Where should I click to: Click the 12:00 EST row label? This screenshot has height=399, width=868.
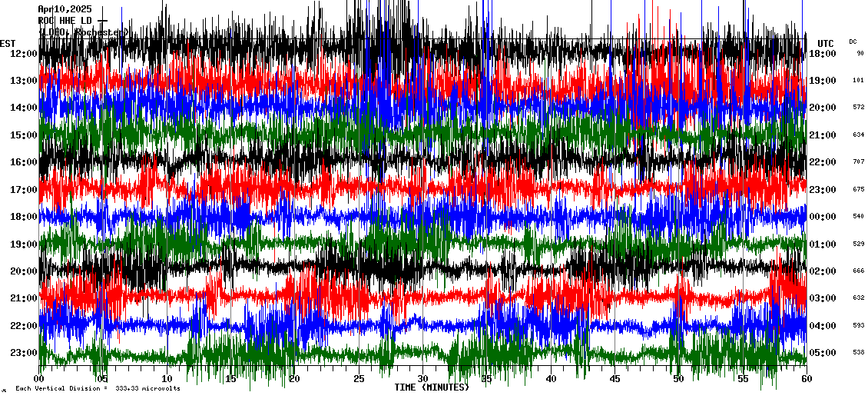(25, 54)
